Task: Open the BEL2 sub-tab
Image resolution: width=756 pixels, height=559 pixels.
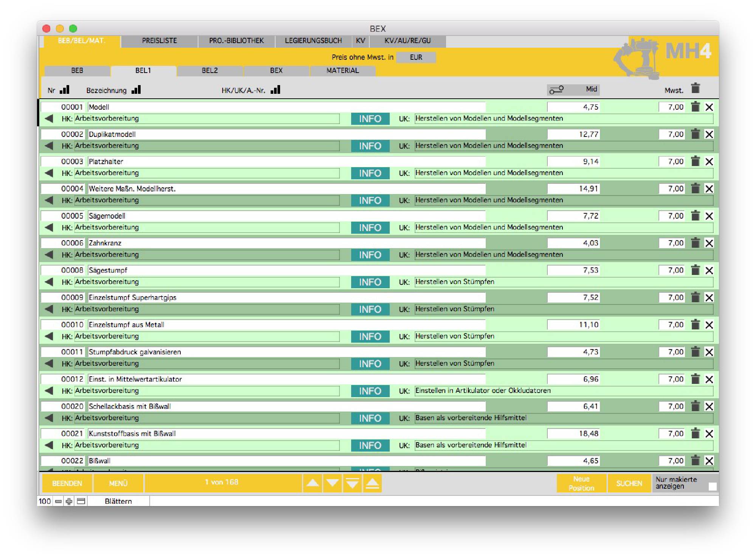Action: tap(210, 71)
